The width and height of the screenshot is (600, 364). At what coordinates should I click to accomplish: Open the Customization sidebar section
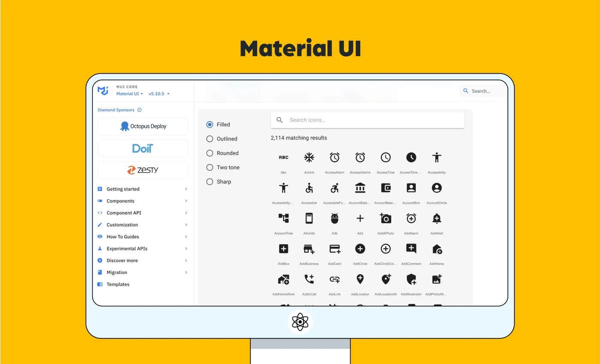(x=123, y=225)
